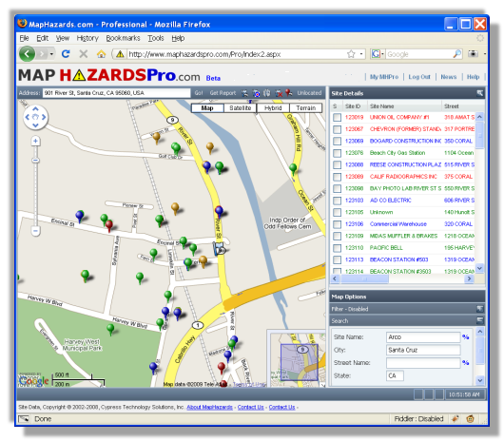Viewport: 504px width, 441px height.
Task: Expand the Filter - Disabled section
Action: 479,309
